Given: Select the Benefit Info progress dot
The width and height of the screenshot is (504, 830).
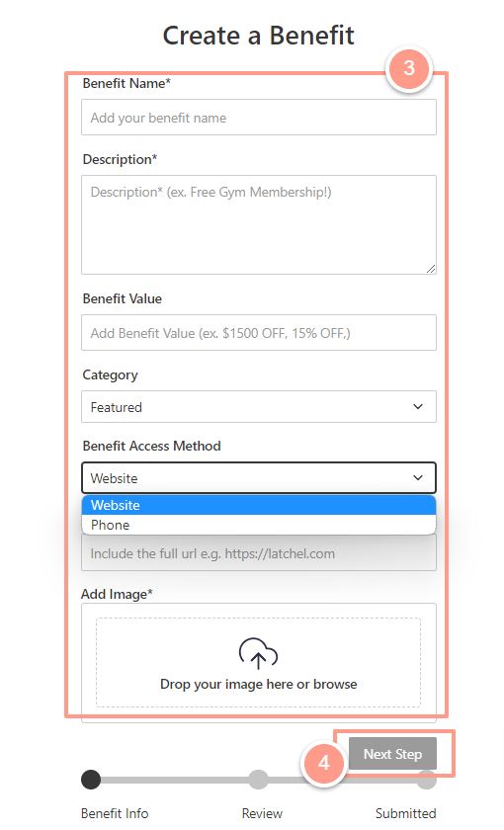Looking at the screenshot, I should tap(91, 780).
